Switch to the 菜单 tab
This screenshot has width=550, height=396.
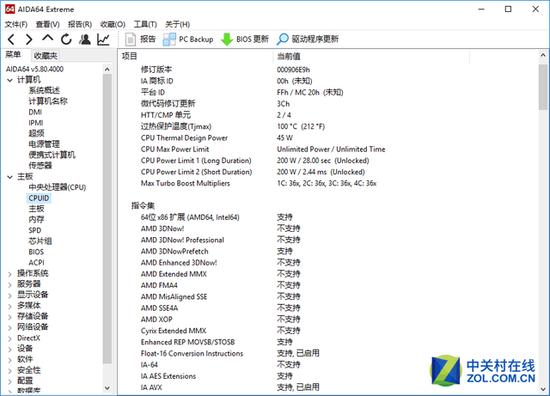pyautogui.click(x=13, y=55)
